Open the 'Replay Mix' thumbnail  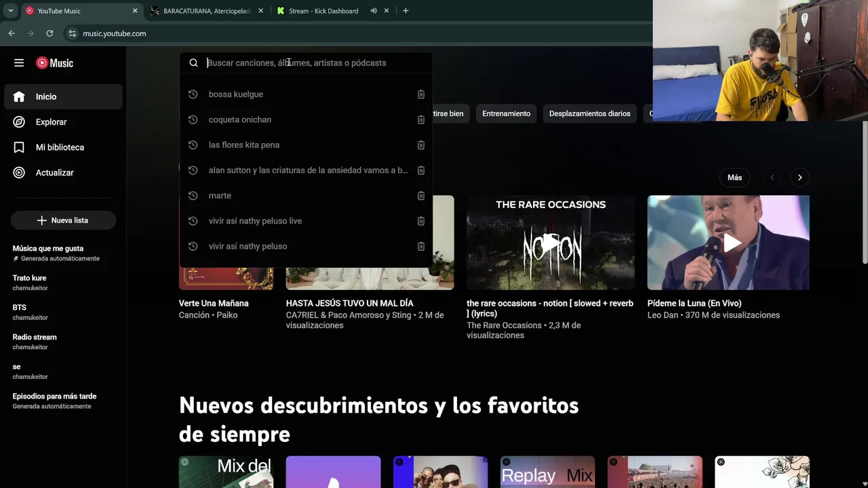pos(547,472)
